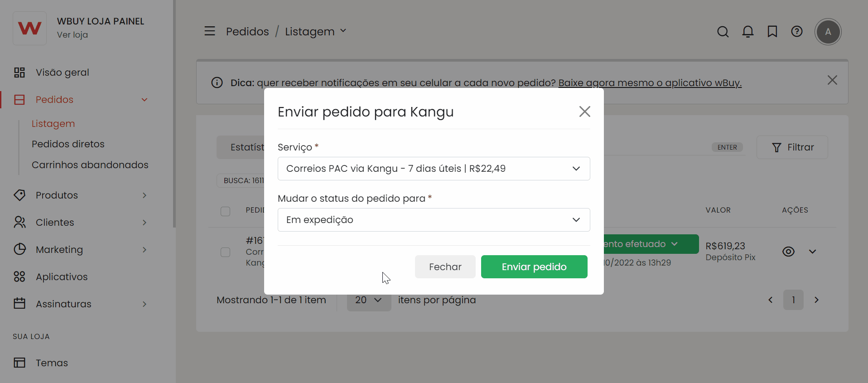868x383 pixels.
Task: Tick the select-all orders checkbox
Action: click(x=225, y=211)
